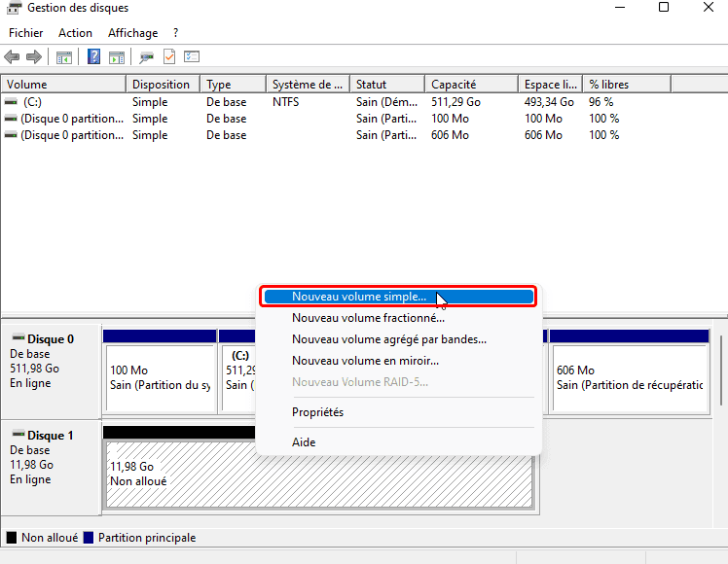
Task: Click the checkmark properties toolbar icon
Action: point(169,57)
